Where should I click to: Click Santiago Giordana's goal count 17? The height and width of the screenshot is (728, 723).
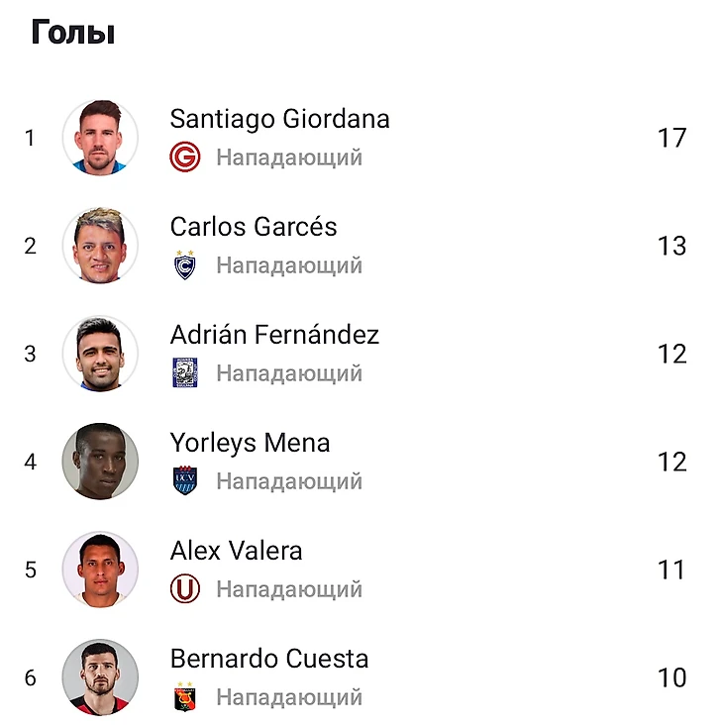[x=671, y=138]
